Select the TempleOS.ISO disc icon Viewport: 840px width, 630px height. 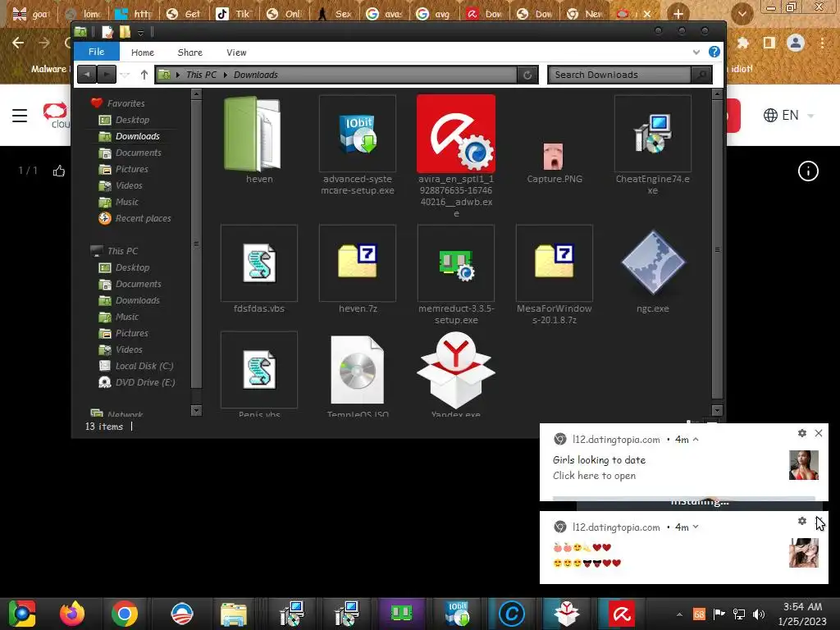[x=358, y=370]
